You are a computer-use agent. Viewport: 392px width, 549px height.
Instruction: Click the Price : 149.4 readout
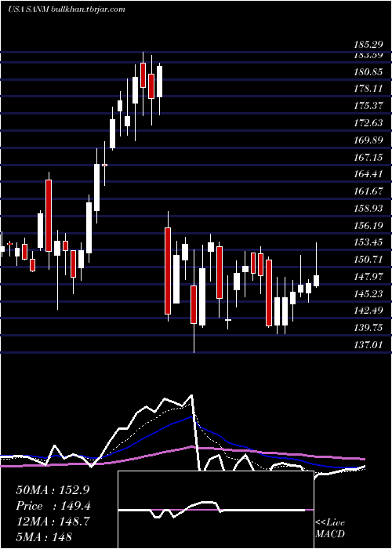click(53, 506)
